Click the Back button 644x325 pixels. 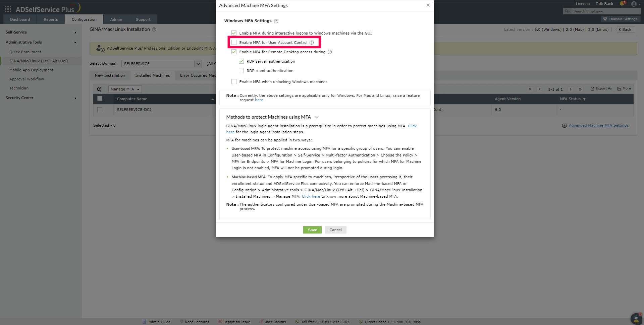click(x=625, y=29)
